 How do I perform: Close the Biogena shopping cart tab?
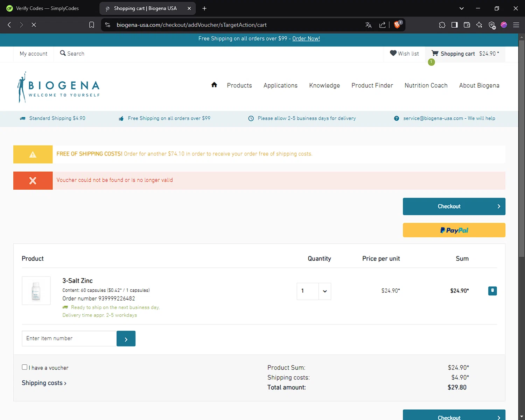(189, 8)
